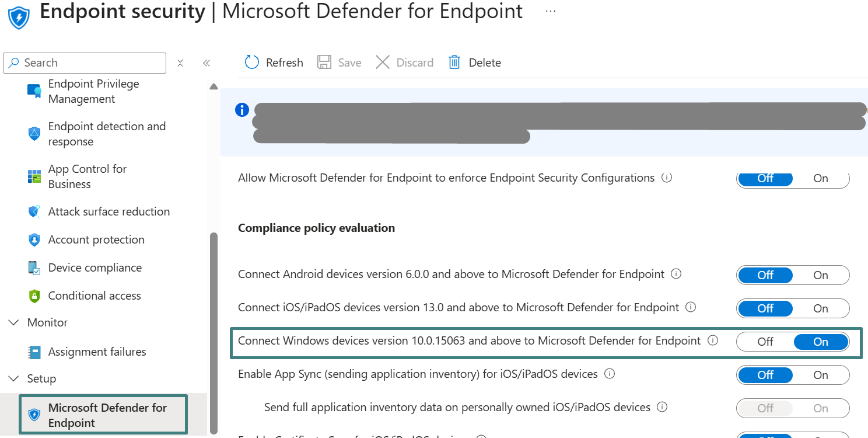Click the Device compliance icon

tap(34, 268)
